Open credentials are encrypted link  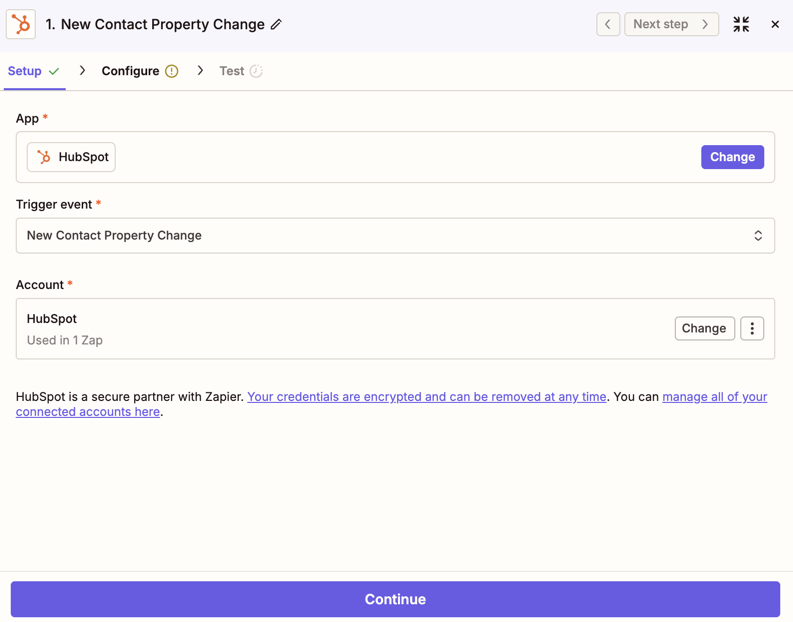(427, 397)
